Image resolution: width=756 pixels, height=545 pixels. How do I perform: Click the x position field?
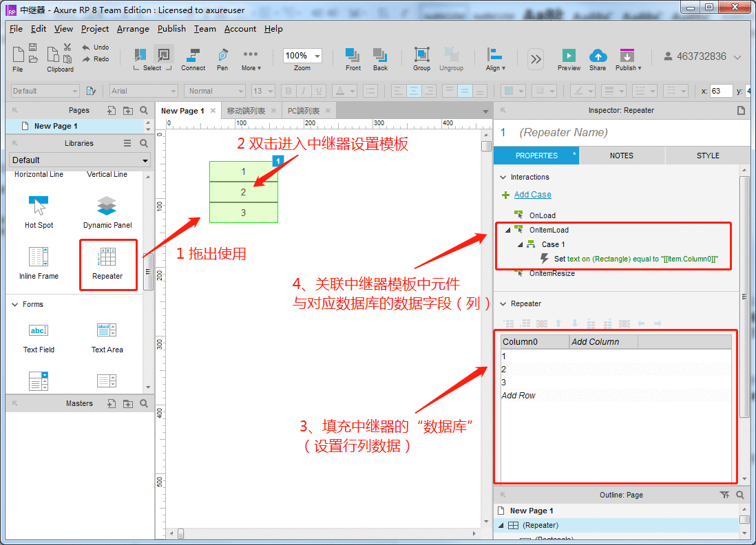click(x=721, y=91)
